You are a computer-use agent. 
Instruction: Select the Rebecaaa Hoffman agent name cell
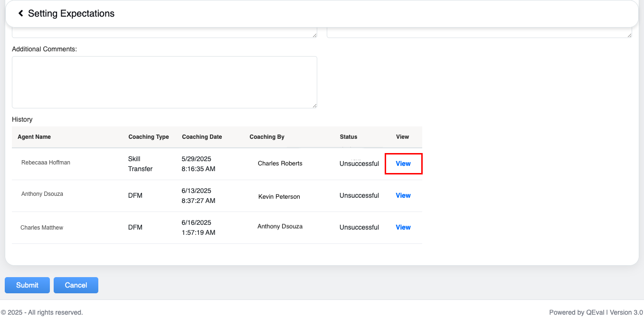tap(46, 163)
